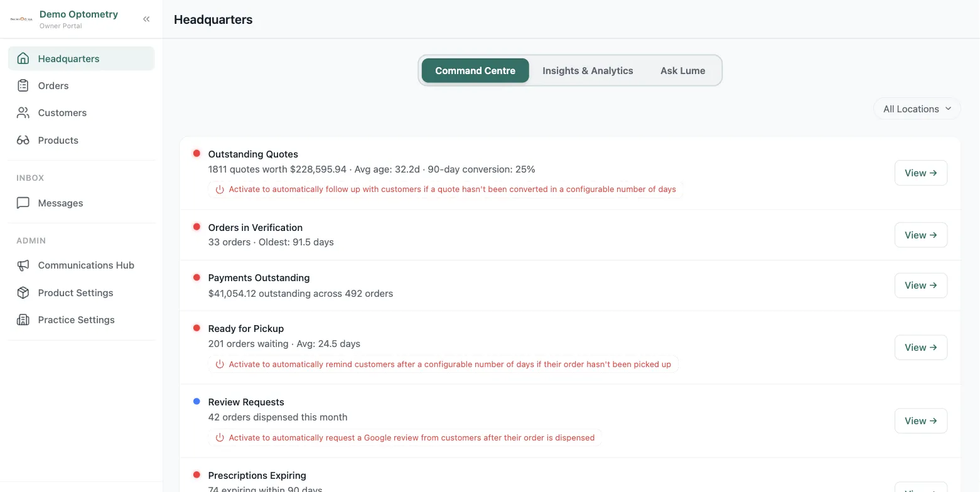Viewport: 980px width, 492px height.
Task: View the Ready for Pickup orders
Action: [x=920, y=347]
